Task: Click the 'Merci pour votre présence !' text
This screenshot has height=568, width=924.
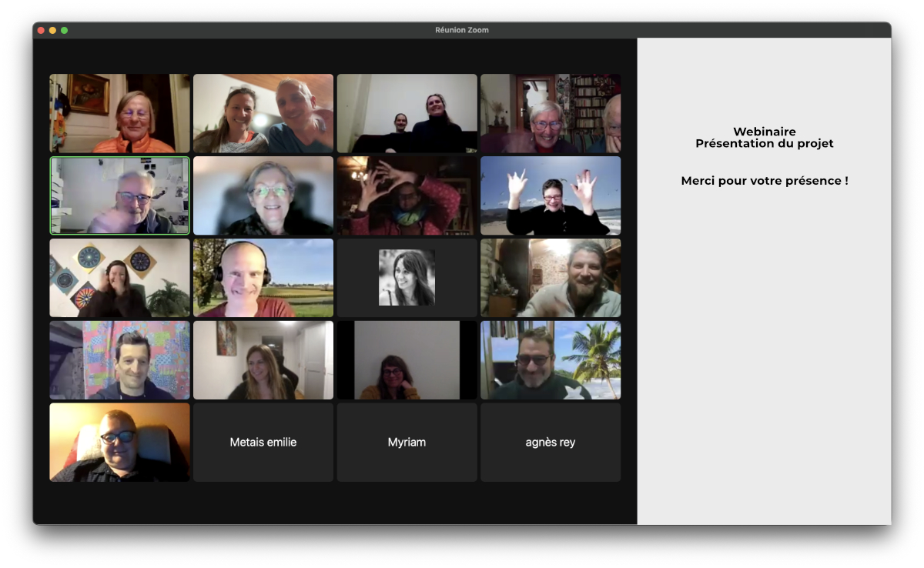Action: 765,181
